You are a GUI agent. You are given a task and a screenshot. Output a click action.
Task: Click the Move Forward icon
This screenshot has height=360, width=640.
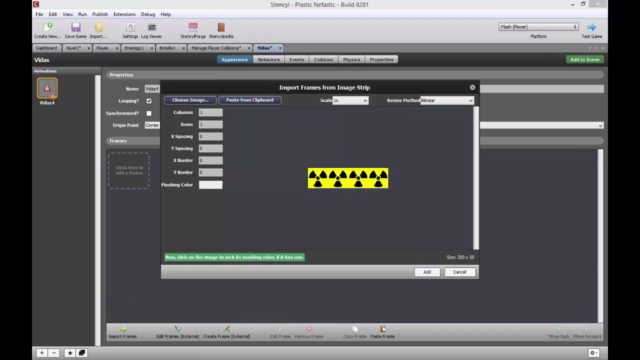click(587, 329)
